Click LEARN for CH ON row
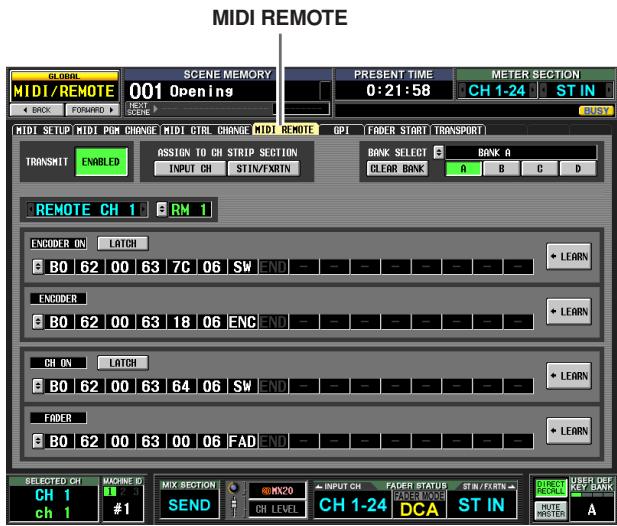617x526 pixels. (x=569, y=376)
